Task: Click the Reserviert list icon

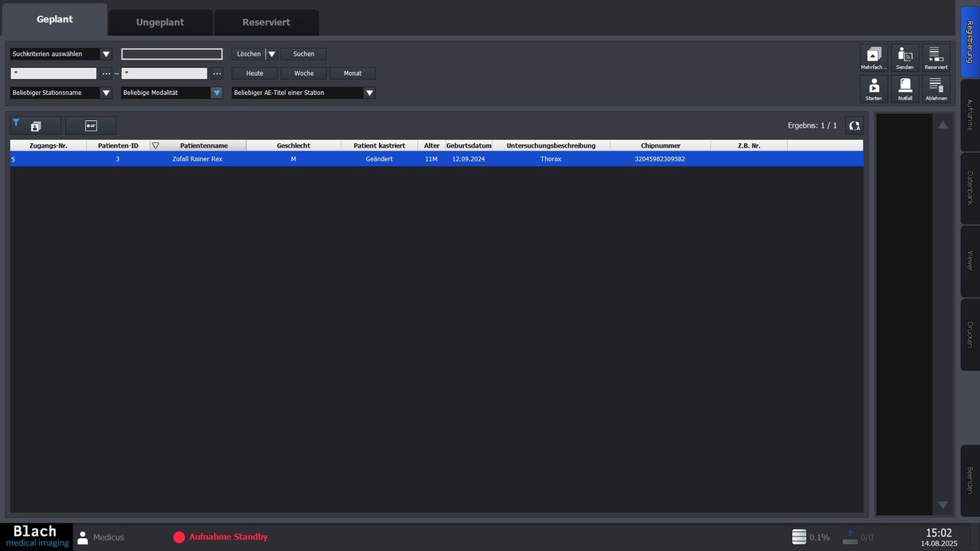Action: (936, 58)
